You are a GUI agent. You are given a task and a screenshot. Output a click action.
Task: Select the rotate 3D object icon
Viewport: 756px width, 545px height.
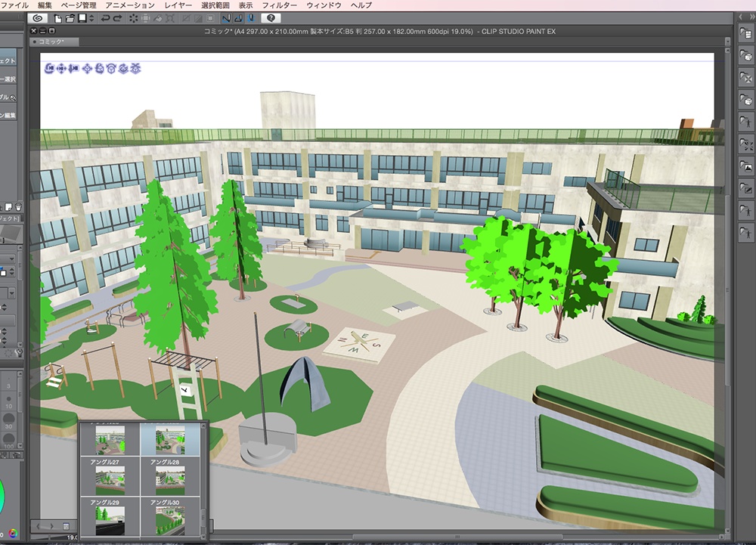pyautogui.click(x=98, y=68)
